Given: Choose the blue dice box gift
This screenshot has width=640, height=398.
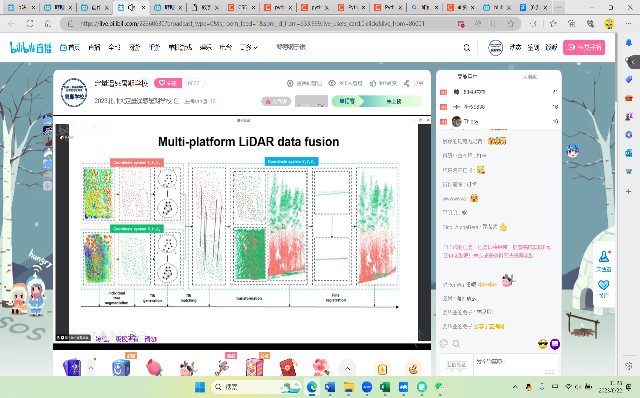Looking at the screenshot, I should 121,367.
